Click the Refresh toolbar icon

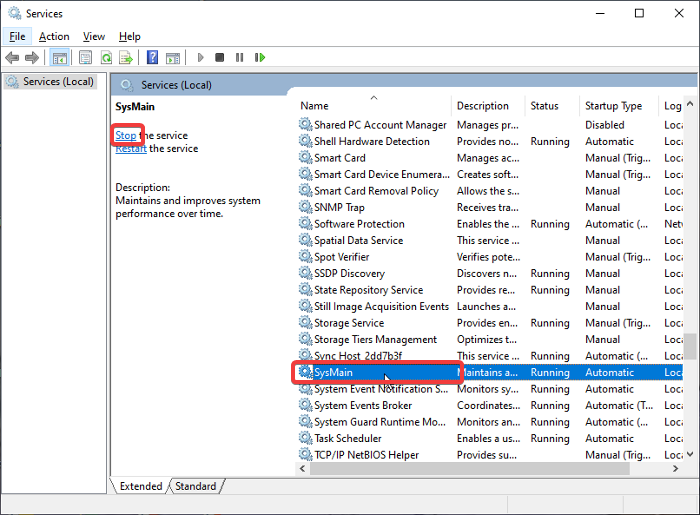pos(106,58)
